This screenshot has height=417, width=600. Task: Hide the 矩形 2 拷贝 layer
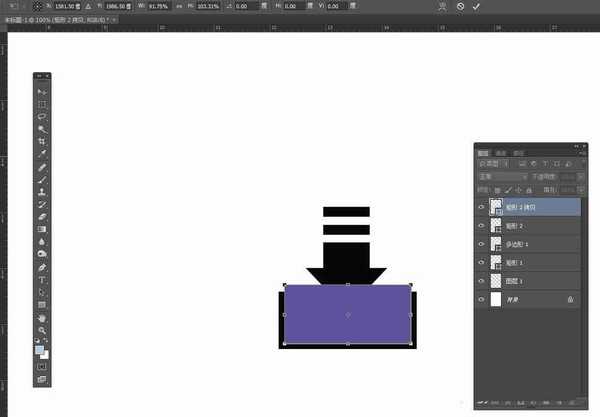(481, 207)
